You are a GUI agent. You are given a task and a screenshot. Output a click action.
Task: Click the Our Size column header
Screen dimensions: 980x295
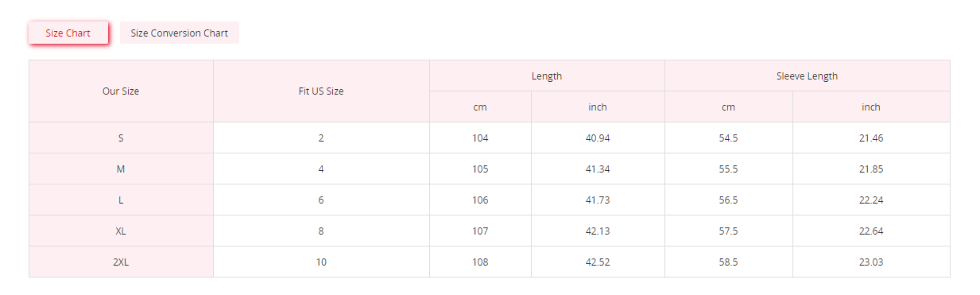121,91
